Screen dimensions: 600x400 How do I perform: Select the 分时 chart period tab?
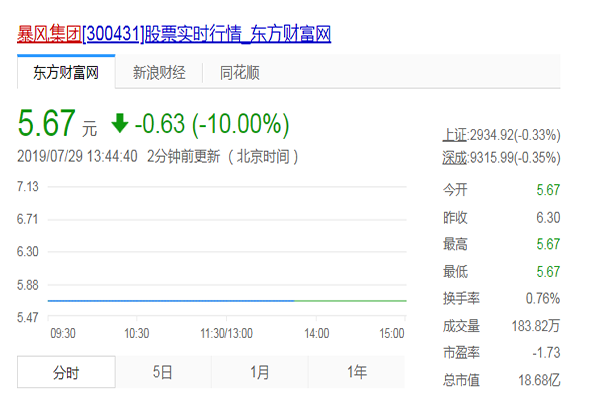point(66,372)
